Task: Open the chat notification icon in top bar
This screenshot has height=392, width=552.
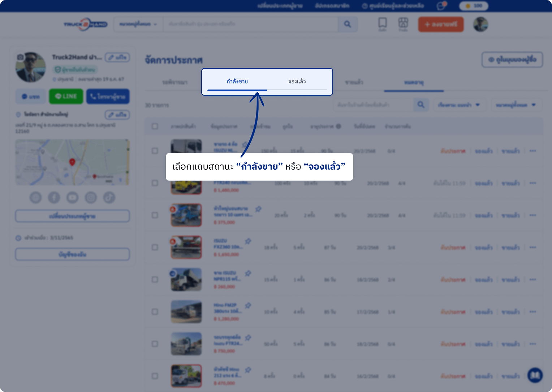Action: [441, 6]
